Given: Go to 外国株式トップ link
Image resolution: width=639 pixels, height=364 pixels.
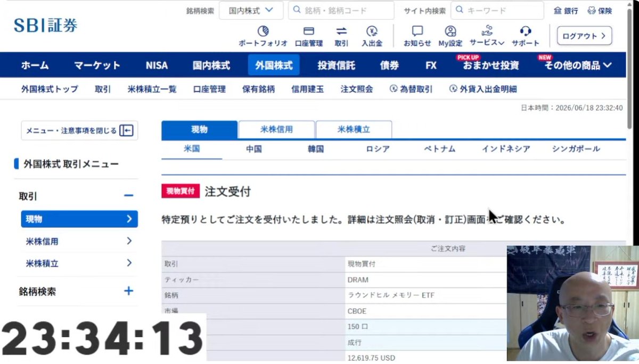Looking at the screenshot, I should pos(50,89).
